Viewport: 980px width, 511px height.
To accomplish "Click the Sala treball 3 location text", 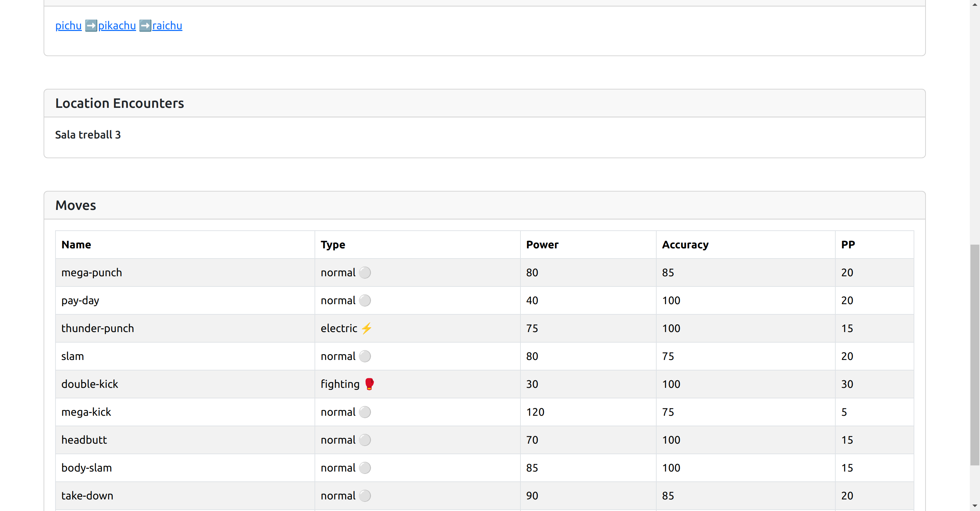I will 88,135.
